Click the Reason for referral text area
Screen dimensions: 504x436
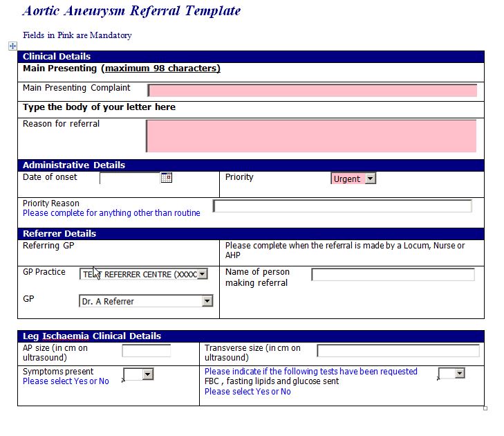(x=311, y=136)
